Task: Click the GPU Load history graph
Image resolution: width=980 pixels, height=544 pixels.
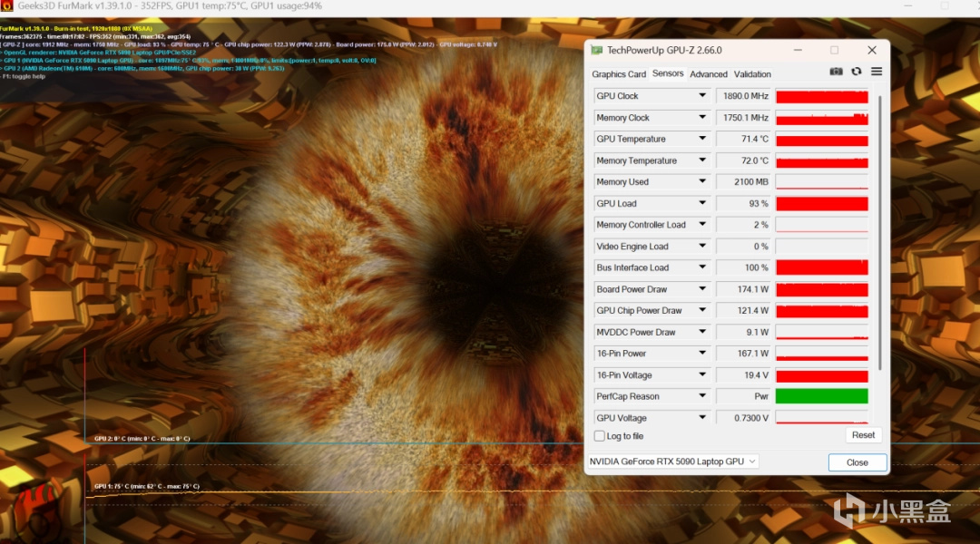Action: (822, 204)
